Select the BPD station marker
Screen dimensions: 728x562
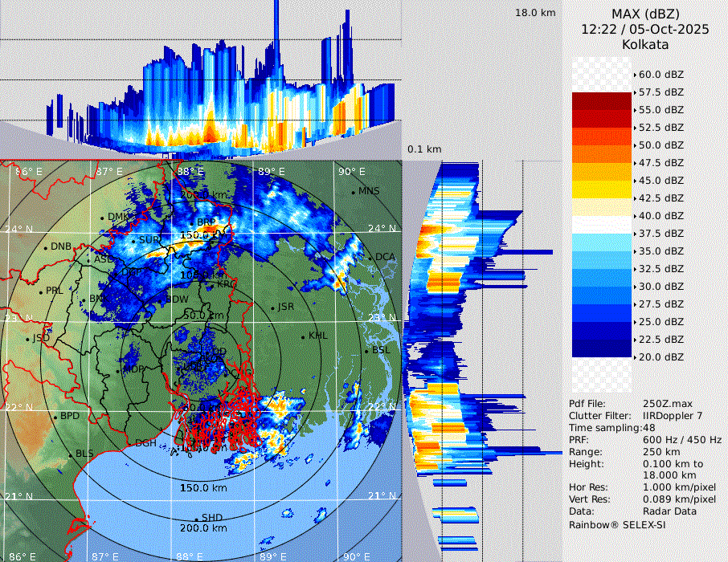pos(55,417)
